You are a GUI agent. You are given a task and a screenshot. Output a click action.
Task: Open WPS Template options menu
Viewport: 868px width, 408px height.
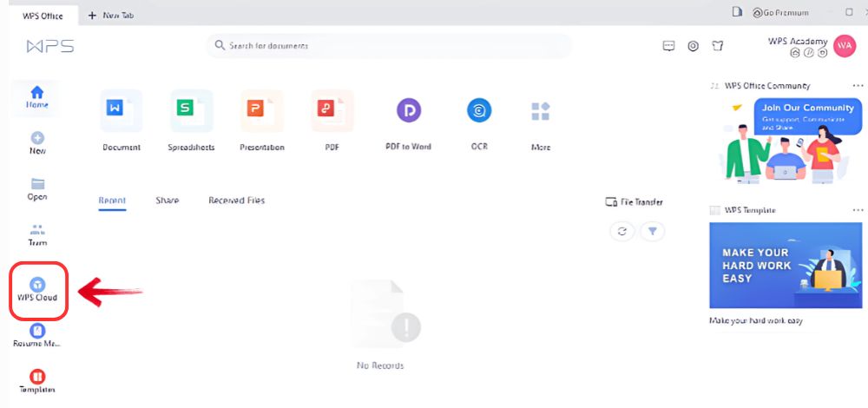pyautogui.click(x=858, y=210)
